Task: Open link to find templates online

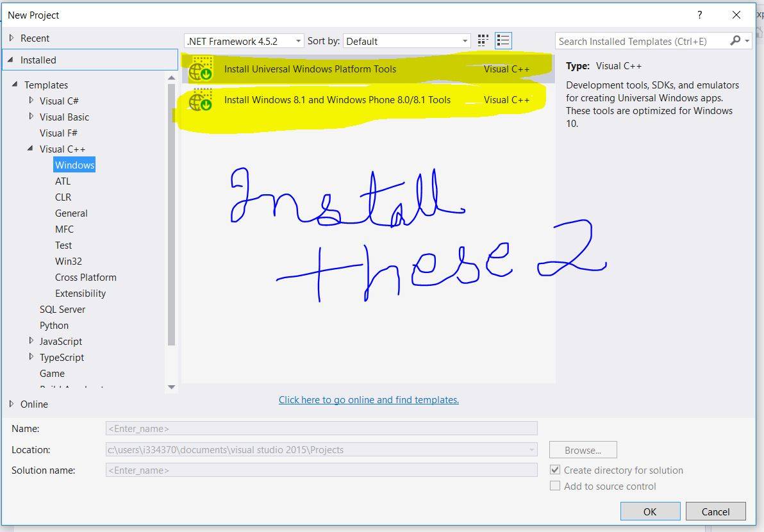Action: (369, 399)
